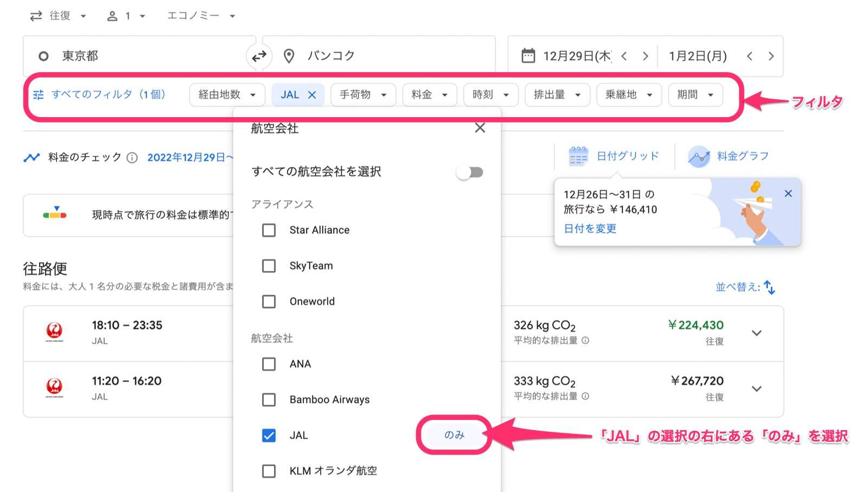Click the ¥224,430 price
Image resolution: width=868 pixels, height=492 pixels.
click(x=695, y=325)
